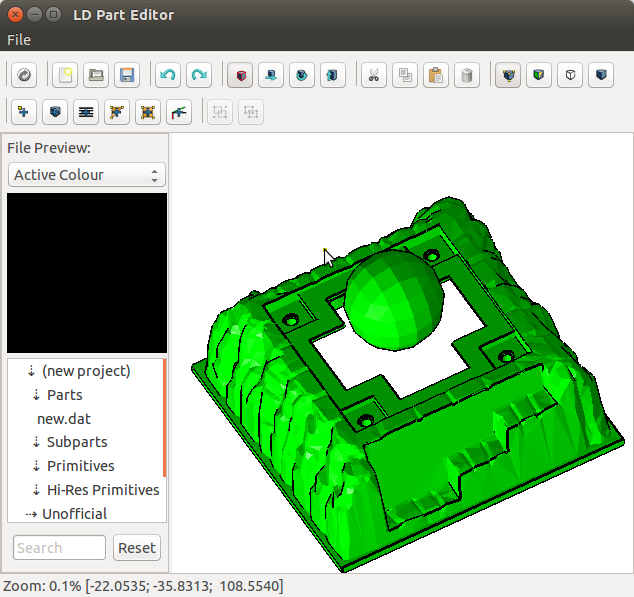The height and width of the screenshot is (597, 634).
Task: Toggle the green and yellow cube render mode
Action: pyautogui.click(x=539, y=75)
